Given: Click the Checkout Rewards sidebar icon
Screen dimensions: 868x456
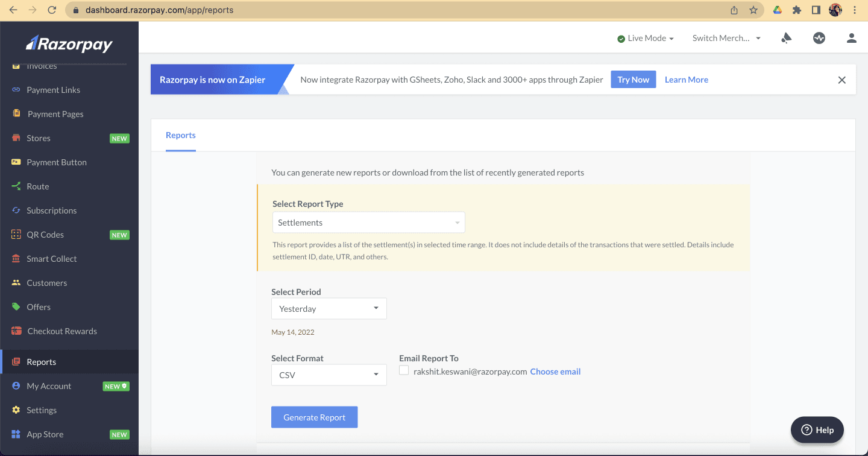Looking at the screenshot, I should 16,331.
